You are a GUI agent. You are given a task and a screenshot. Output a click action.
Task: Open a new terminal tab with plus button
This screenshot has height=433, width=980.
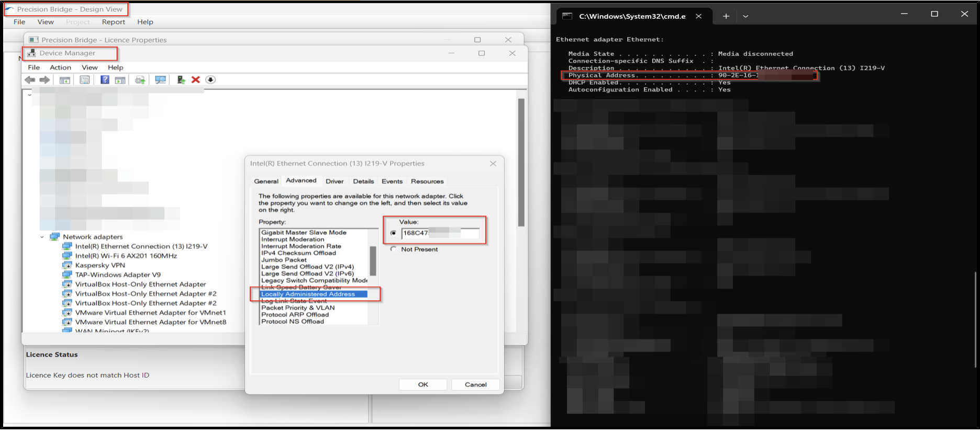click(x=726, y=16)
